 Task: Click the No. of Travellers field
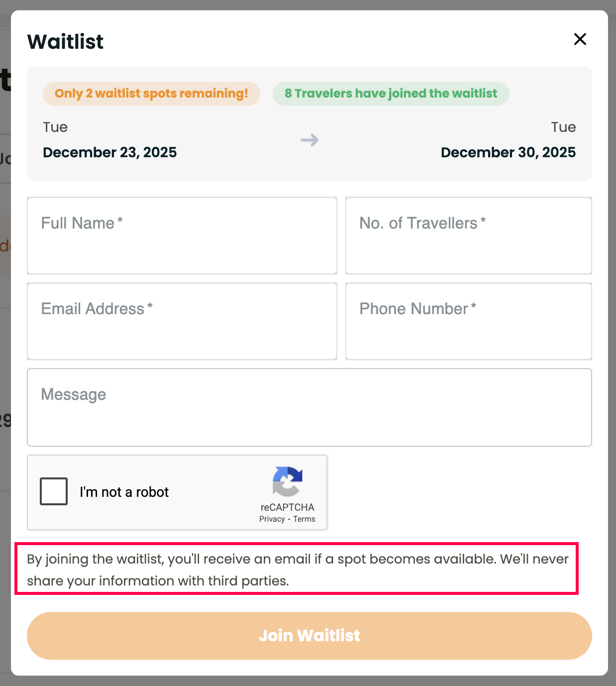tap(468, 236)
